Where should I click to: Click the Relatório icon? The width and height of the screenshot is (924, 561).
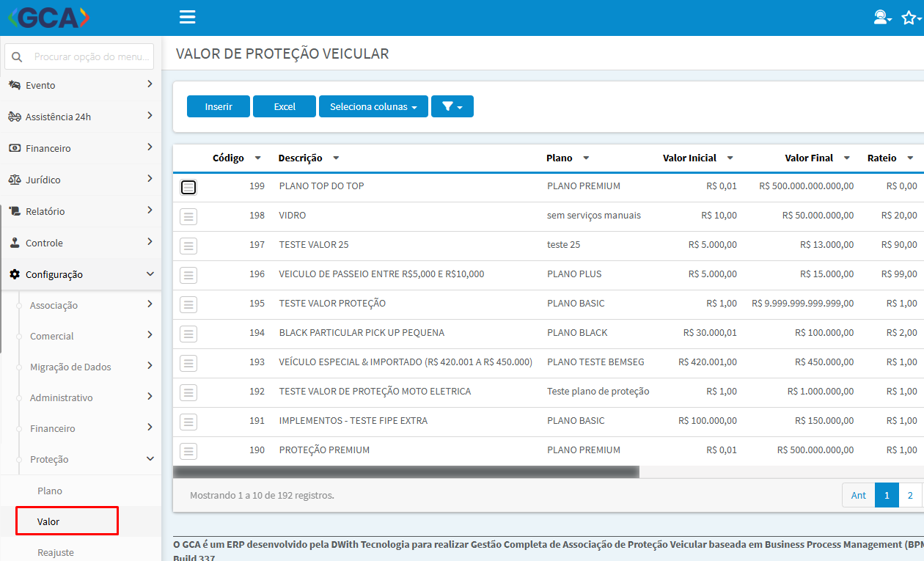pos(15,211)
